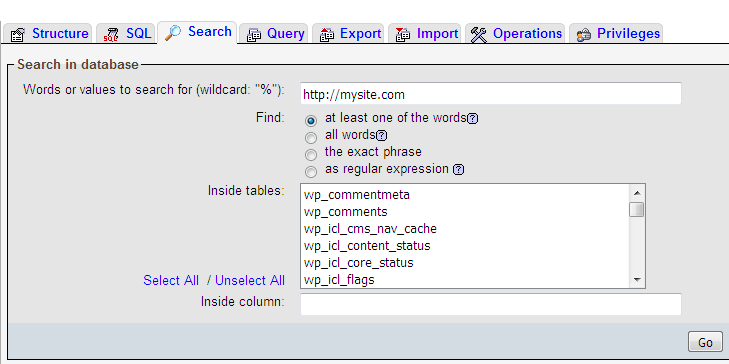729x364 pixels.
Task: Click the magnifier icon on Search tab
Action: pos(173,33)
